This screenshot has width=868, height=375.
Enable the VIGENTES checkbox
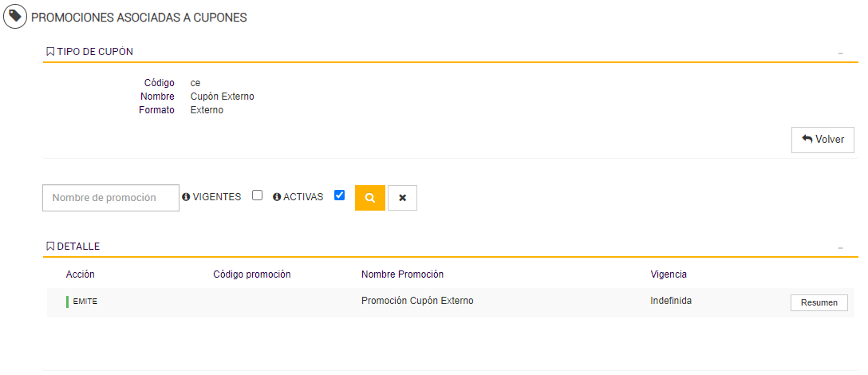click(257, 195)
